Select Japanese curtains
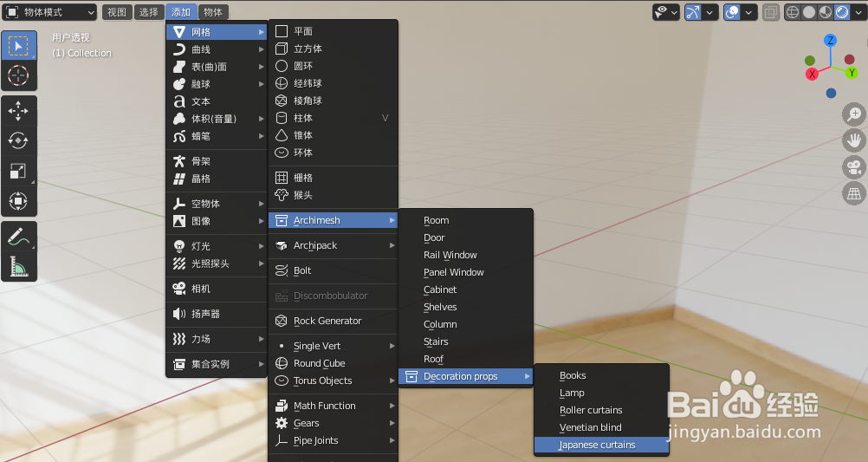Viewport: 868px width, 462px height. point(602,445)
